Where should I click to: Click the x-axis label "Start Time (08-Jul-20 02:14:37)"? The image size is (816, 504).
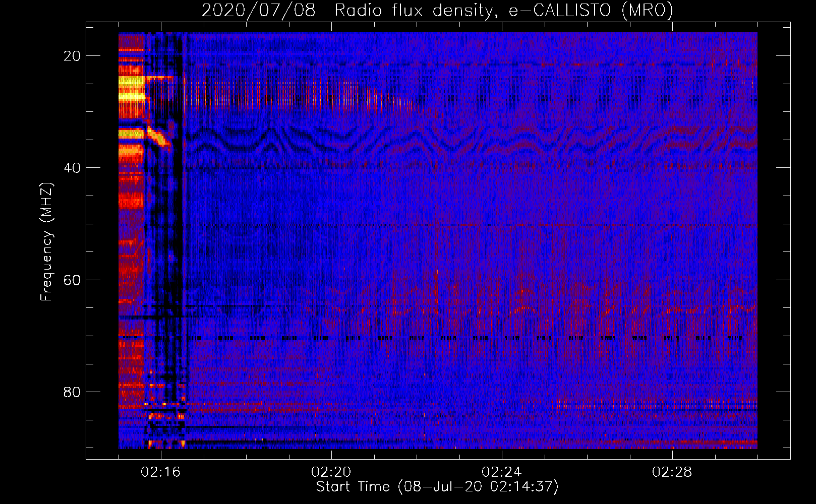(437, 487)
